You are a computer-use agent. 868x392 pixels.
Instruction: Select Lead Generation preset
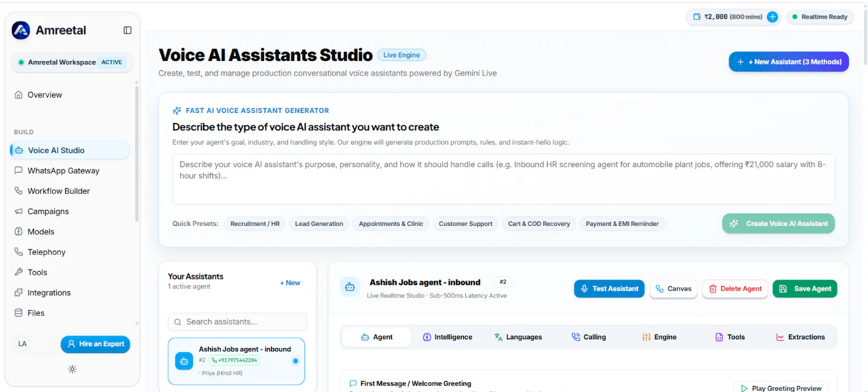319,224
